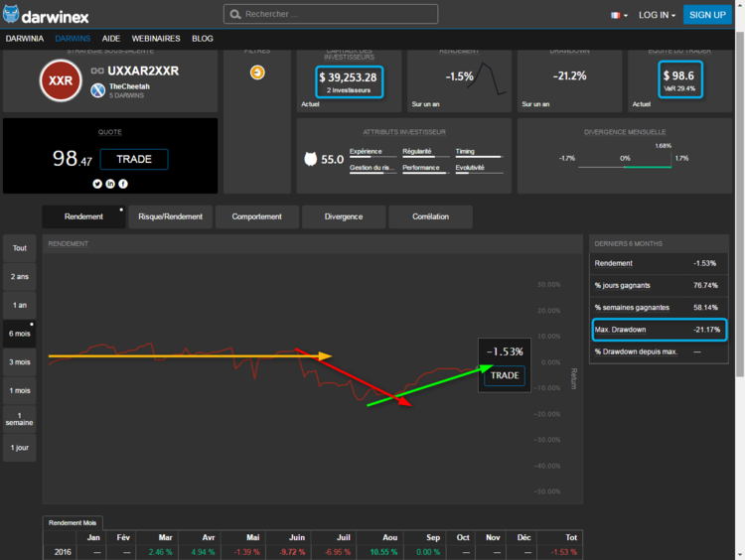Open the language flag dropdown
745x560 pixels.
point(619,15)
